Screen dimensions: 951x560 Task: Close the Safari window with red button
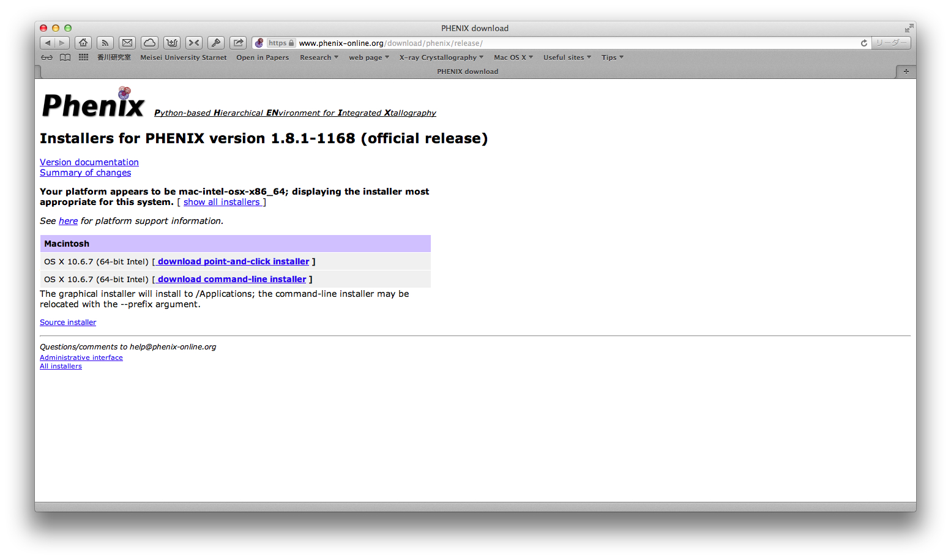(x=43, y=28)
